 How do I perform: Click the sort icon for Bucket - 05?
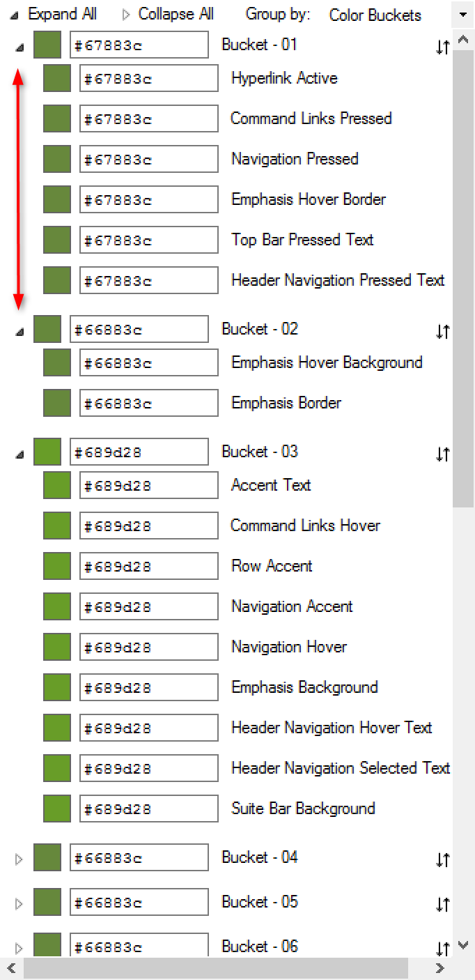click(x=442, y=905)
